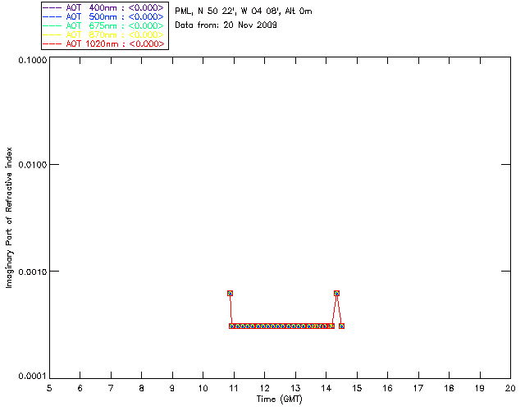This screenshot has height=420, width=525.
Task: Click the x-axis tick label 17
Action: click(418, 388)
